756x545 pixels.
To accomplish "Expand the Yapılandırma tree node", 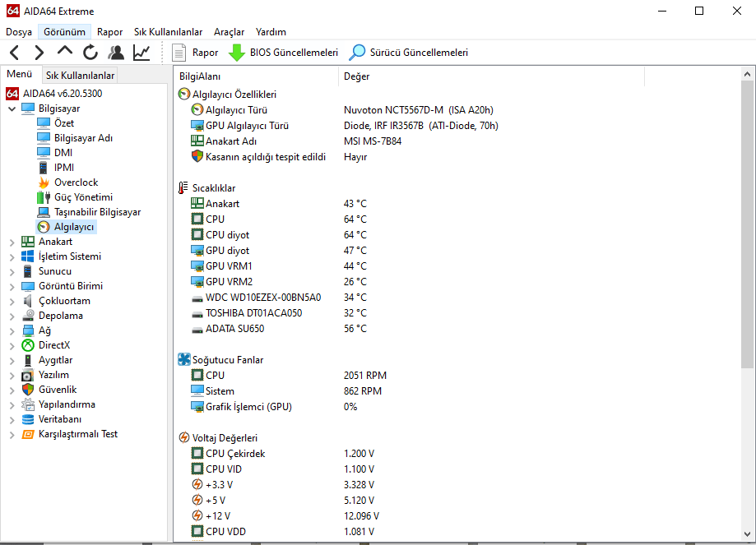I will (x=12, y=405).
